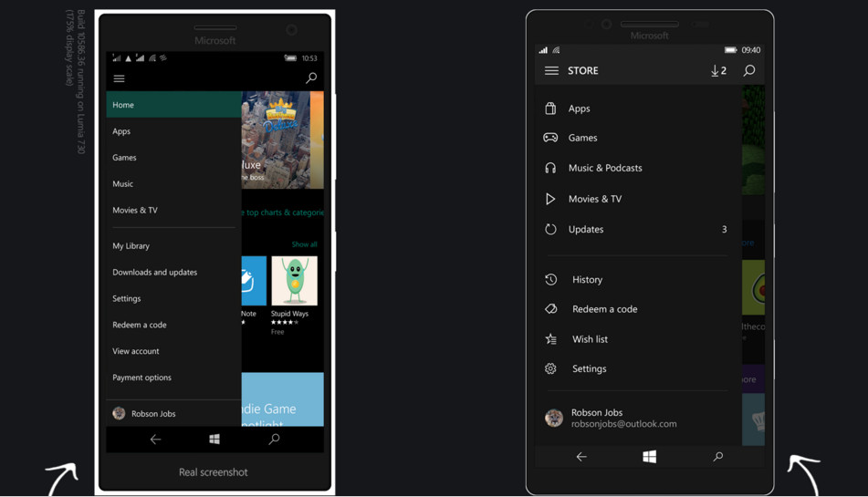Select the Games controller icon
Image resolution: width=868 pixels, height=497 pixels.
pos(550,138)
